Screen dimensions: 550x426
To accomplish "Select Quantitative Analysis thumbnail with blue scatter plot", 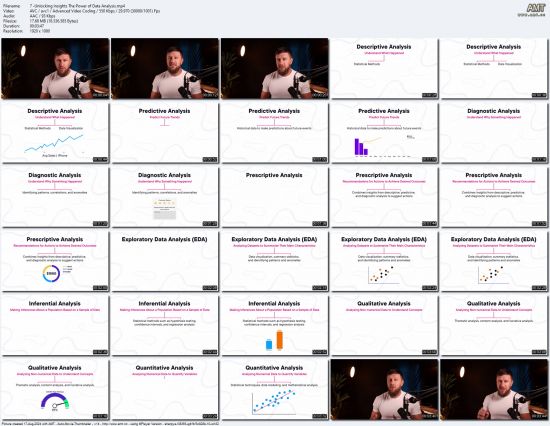I will [274, 390].
